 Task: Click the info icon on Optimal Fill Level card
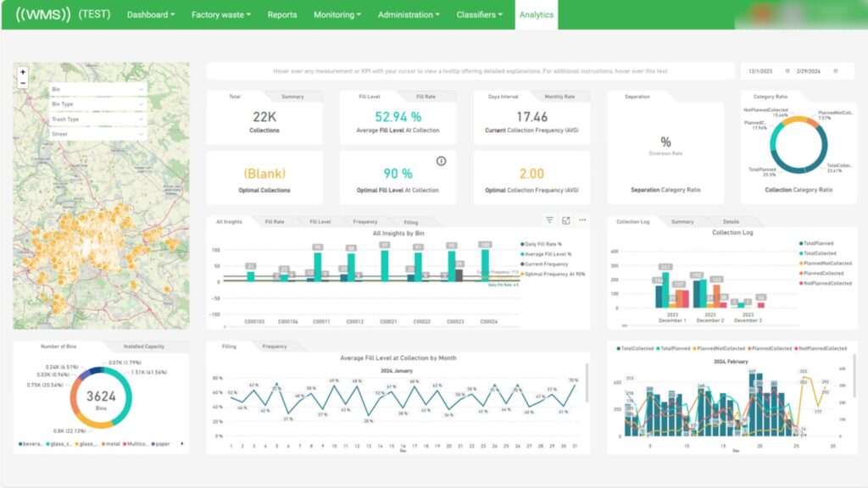point(441,161)
